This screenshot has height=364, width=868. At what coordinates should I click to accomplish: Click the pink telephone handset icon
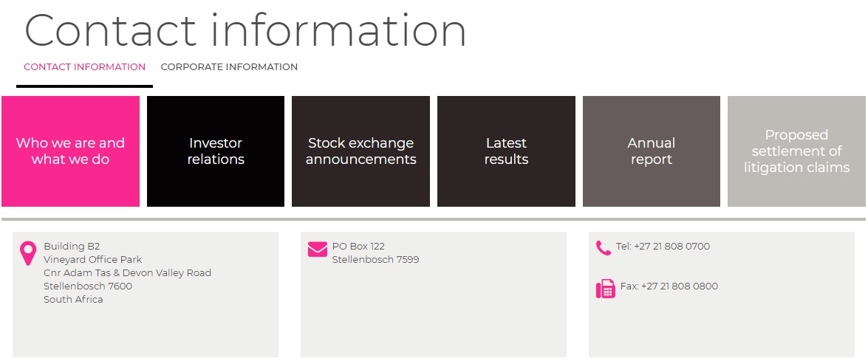(x=604, y=248)
